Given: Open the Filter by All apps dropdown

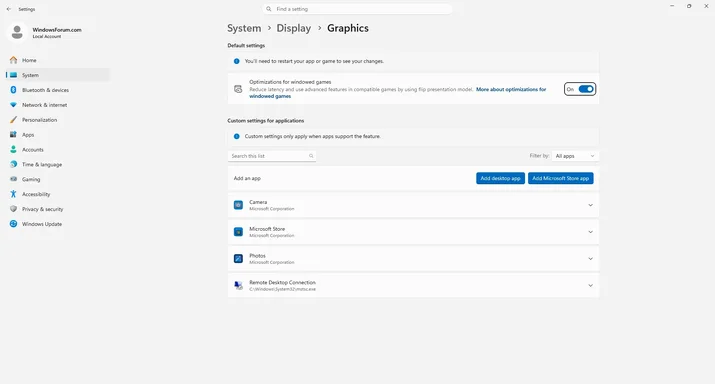Looking at the screenshot, I should tap(575, 156).
